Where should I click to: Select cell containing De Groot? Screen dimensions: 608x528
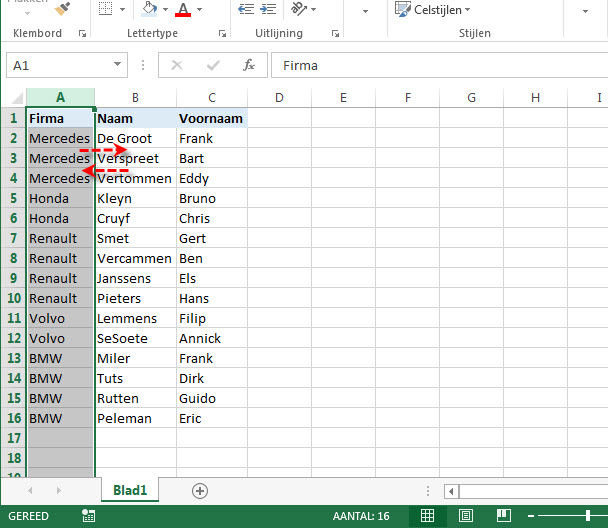point(136,138)
